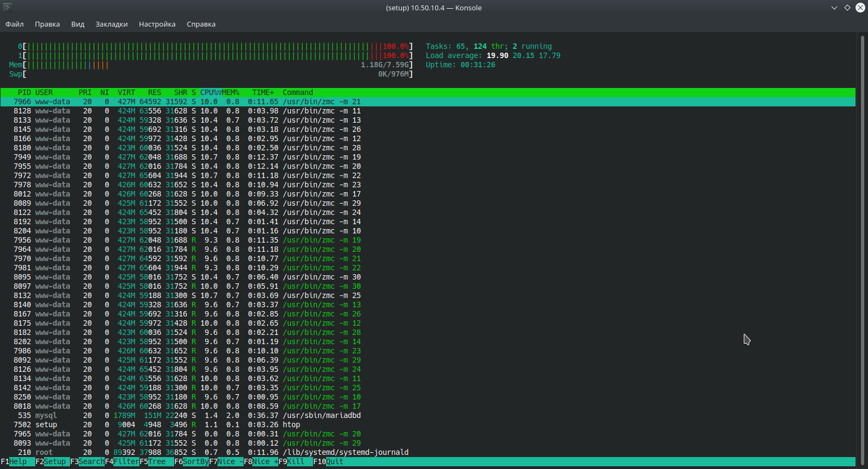Screen dimensions: 868x469
Task: Sort by the VIRT column header
Action: point(126,92)
